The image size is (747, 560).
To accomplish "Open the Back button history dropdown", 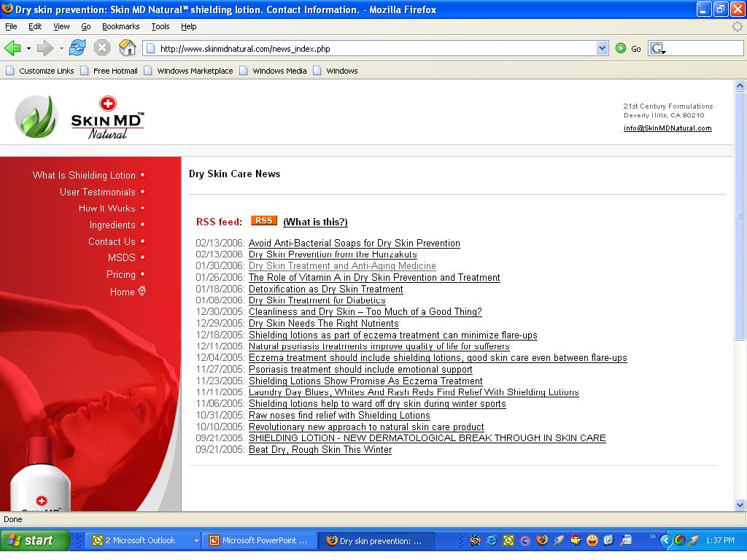I will point(28,49).
